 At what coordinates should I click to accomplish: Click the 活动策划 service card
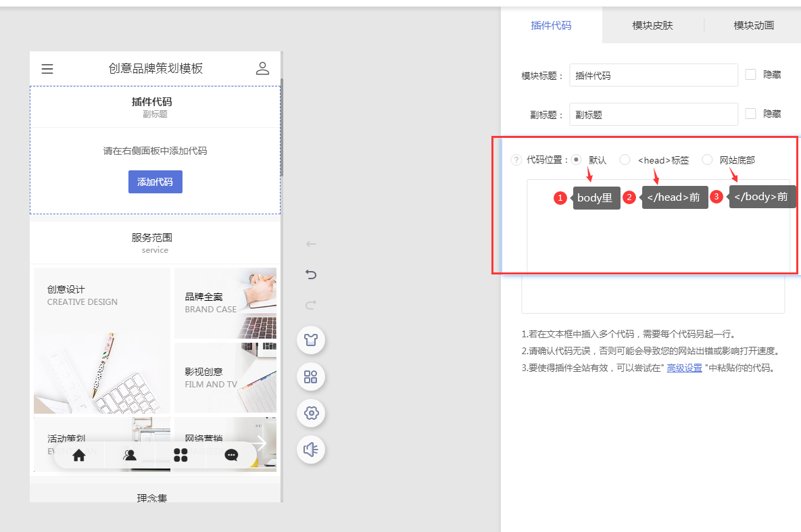pos(102,444)
